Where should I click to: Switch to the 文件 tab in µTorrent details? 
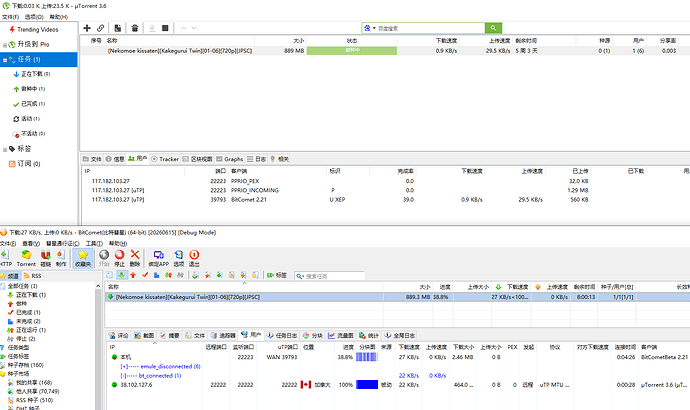click(x=92, y=159)
